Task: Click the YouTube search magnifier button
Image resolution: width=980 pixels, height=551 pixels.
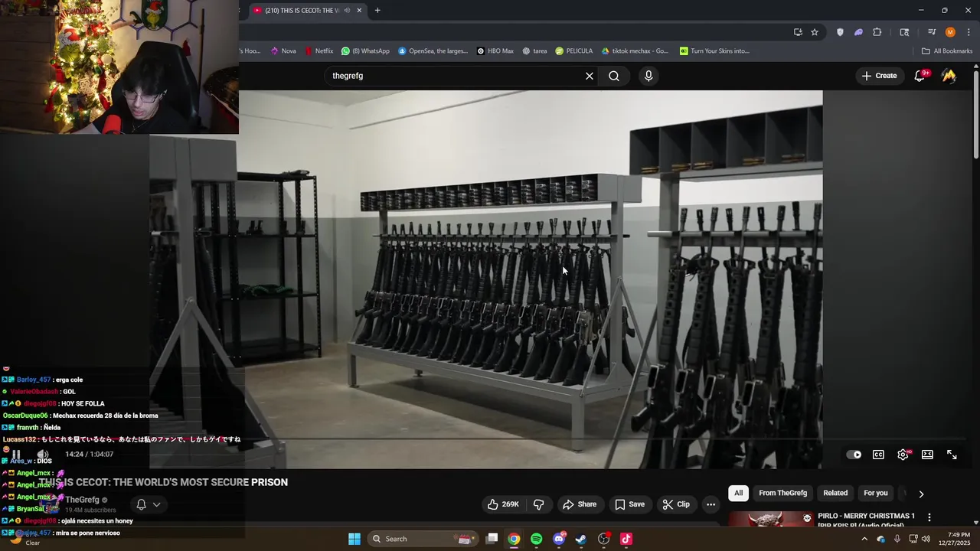Action: click(614, 76)
